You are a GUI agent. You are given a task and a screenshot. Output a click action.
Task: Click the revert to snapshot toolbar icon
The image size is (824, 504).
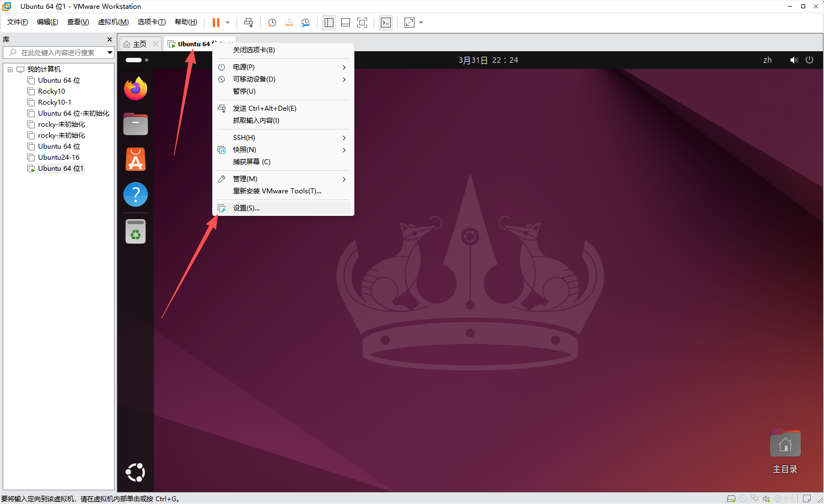click(289, 23)
